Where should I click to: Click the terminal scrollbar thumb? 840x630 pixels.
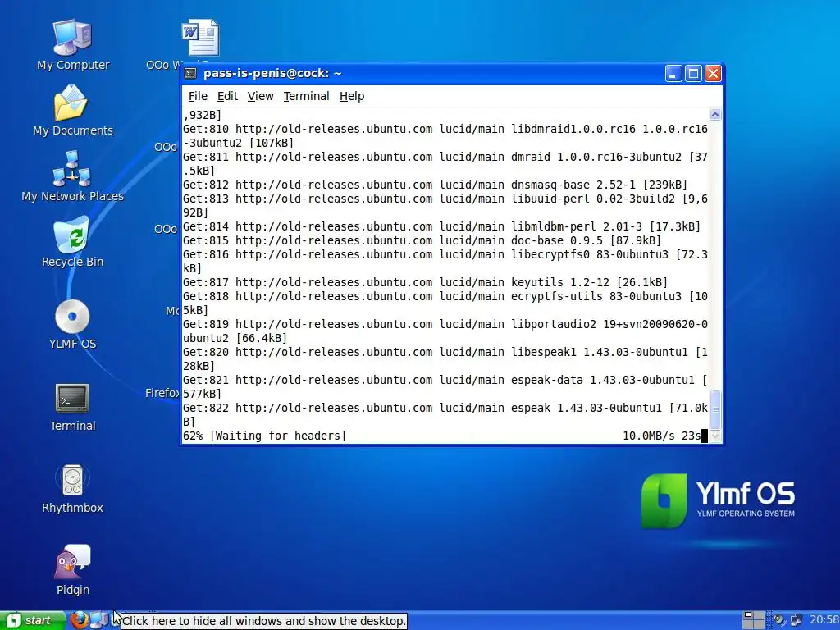(x=715, y=410)
